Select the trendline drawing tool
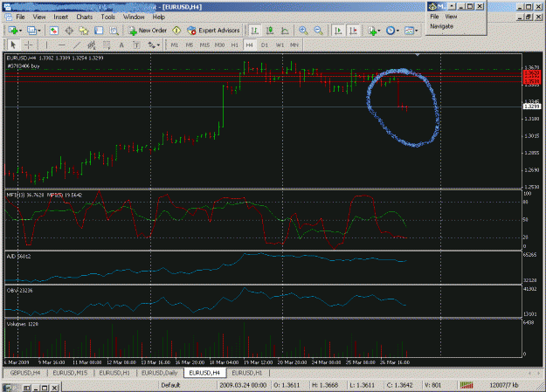This screenshot has height=392, width=546. (x=77, y=45)
